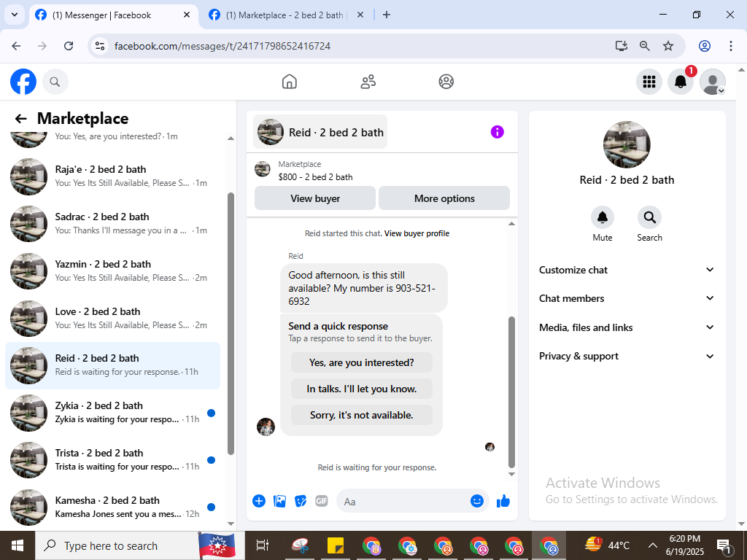Open Reid · 2 bed 2 bath chat header
The image size is (747, 560).
[320, 132]
